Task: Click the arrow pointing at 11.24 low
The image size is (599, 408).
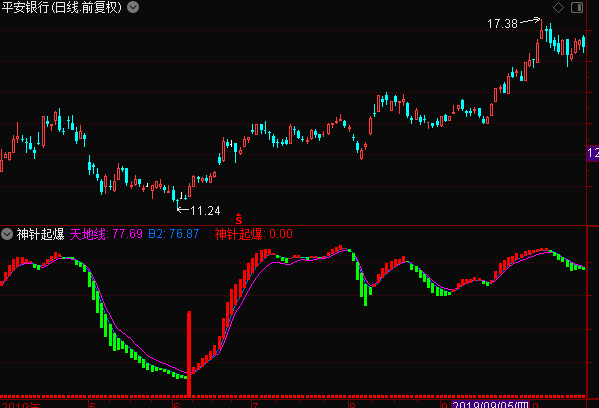Action: click(x=183, y=209)
